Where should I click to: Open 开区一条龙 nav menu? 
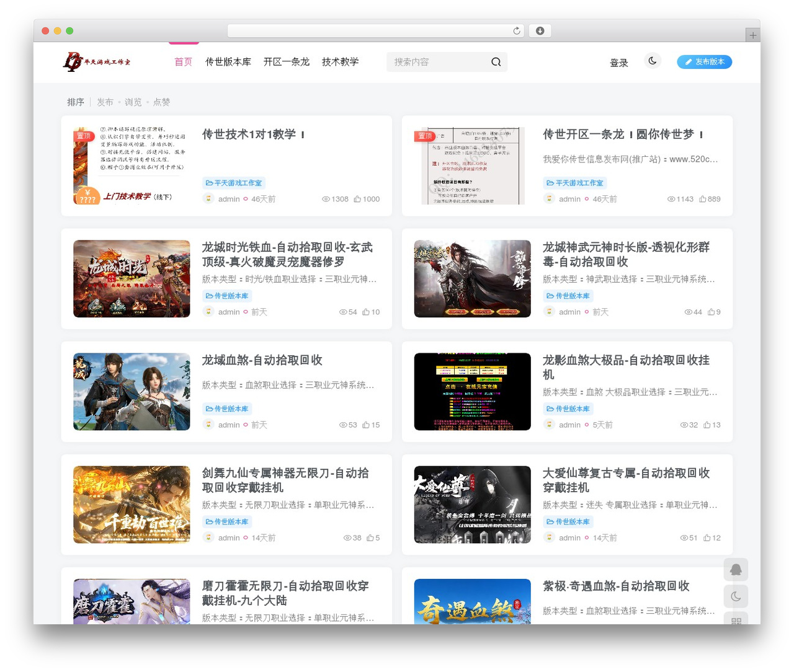pyautogui.click(x=286, y=62)
